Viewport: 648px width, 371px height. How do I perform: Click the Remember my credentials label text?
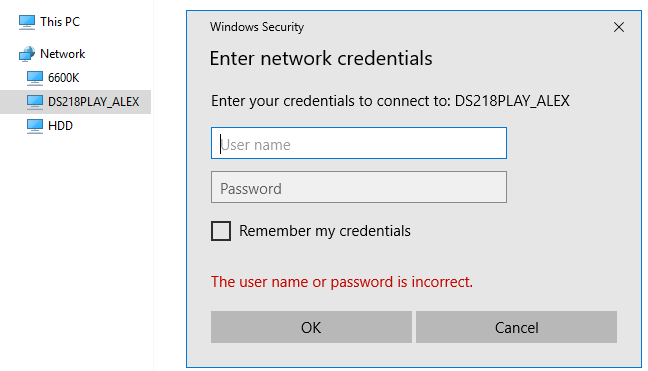[x=325, y=231]
